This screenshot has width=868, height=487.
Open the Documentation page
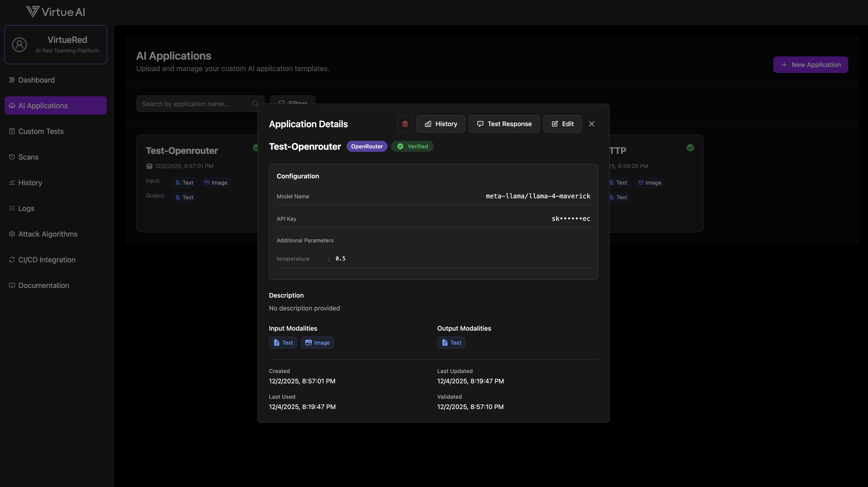pyautogui.click(x=44, y=285)
